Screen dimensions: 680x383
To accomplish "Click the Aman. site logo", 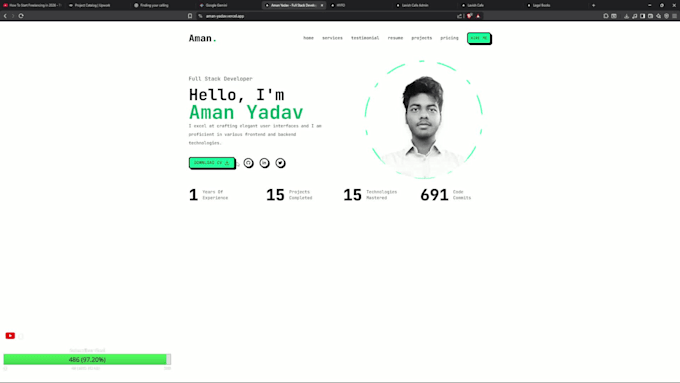I will pos(203,38).
